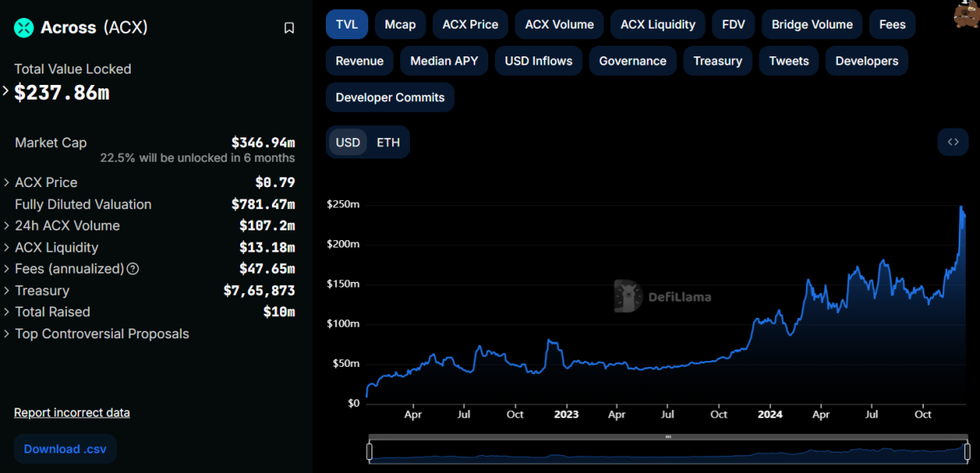Click the right handle of chart range slider
The width and height of the screenshot is (980, 473).
(967, 451)
